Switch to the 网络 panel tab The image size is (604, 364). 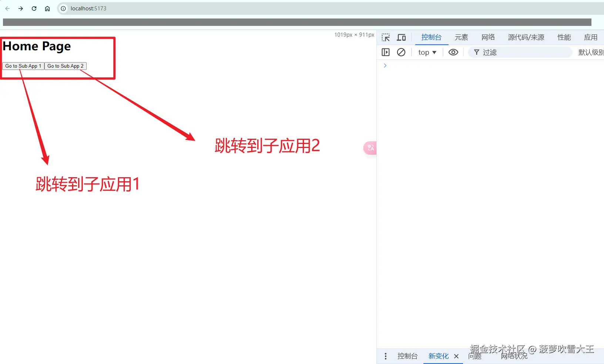[488, 37]
